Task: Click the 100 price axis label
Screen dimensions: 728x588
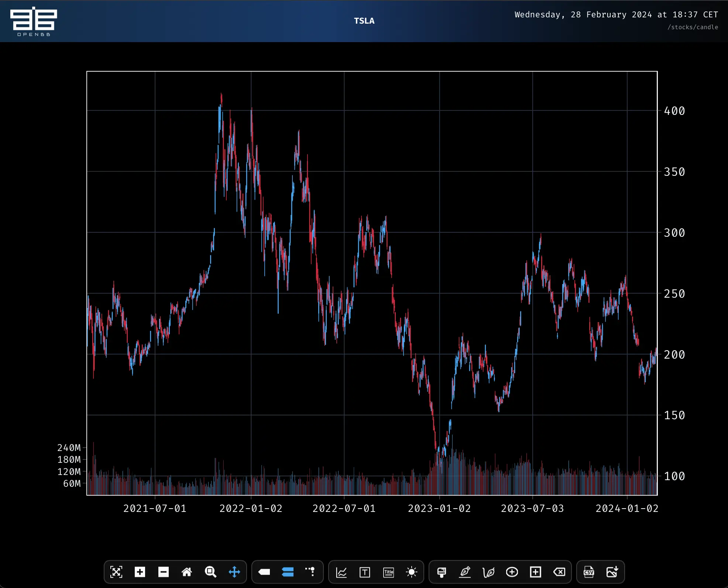Action: (674, 476)
